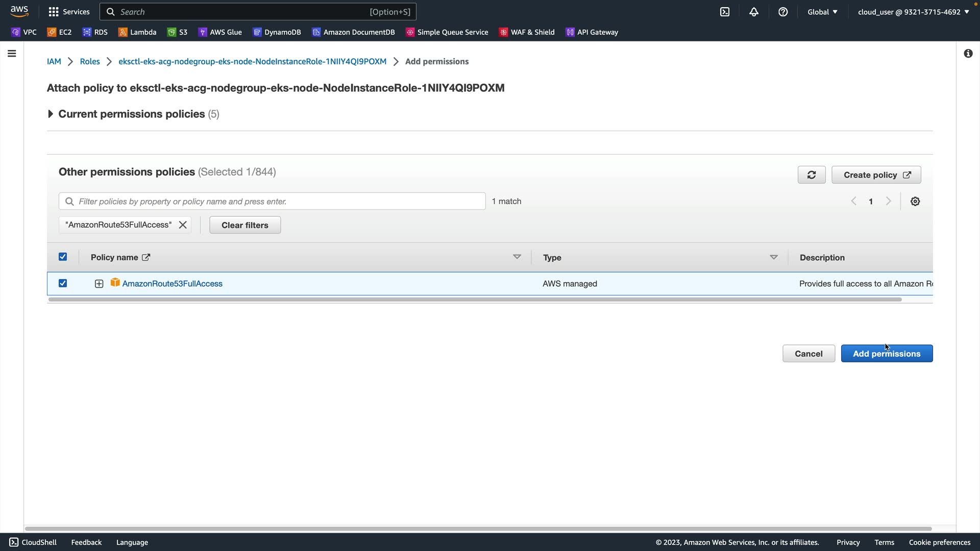This screenshot has height=551, width=980.
Task: Open the Global region dropdown
Action: [x=822, y=12]
